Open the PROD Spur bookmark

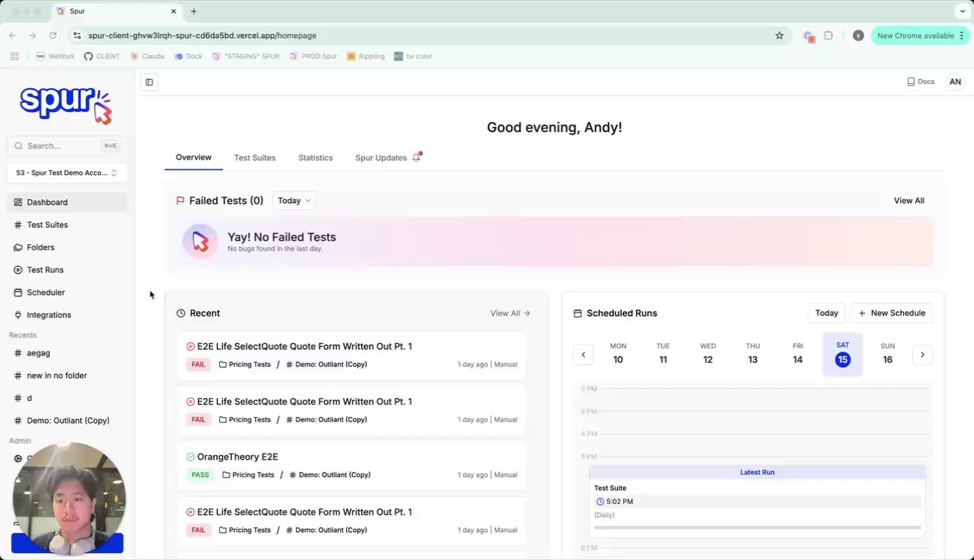point(314,56)
